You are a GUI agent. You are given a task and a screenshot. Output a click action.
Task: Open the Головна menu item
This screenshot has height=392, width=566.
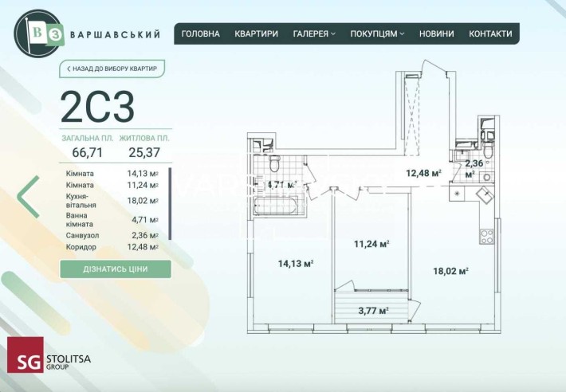click(x=201, y=34)
